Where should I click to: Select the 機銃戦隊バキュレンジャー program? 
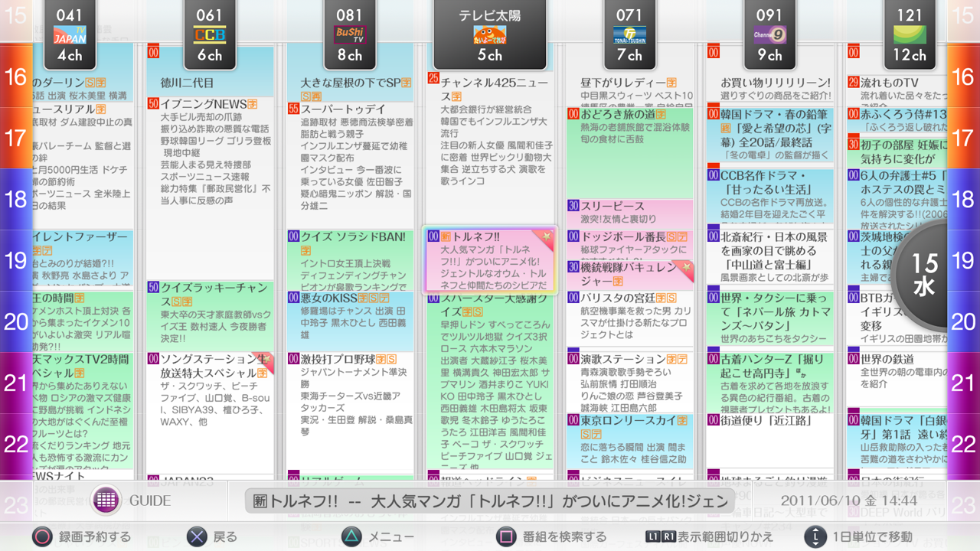(x=630, y=275)
